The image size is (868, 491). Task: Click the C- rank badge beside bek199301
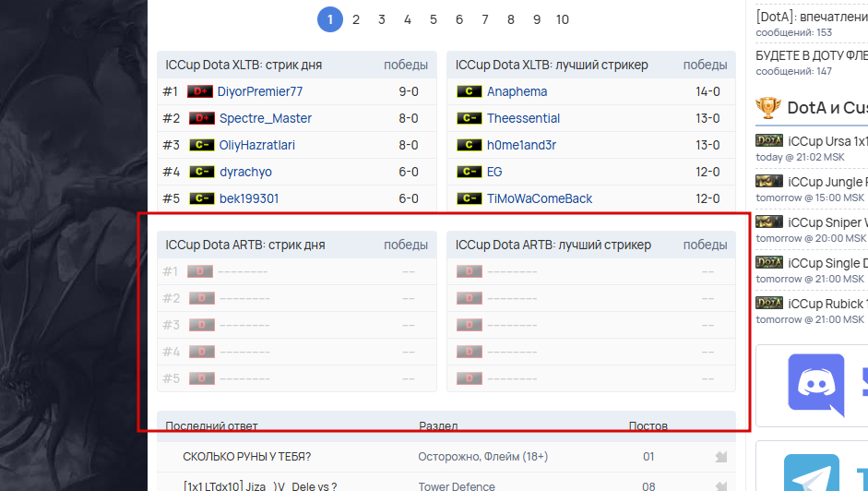tap(202, 198)
